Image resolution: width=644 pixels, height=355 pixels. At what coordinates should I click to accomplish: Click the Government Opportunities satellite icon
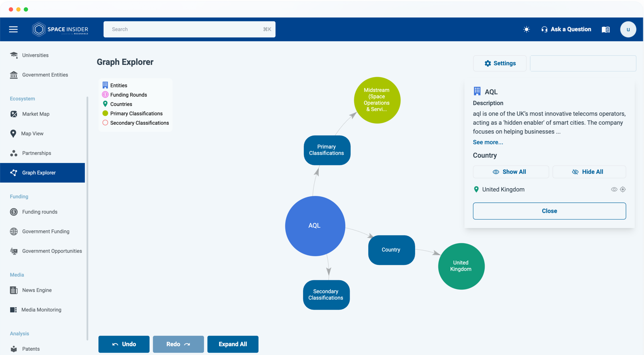(14, 251)
